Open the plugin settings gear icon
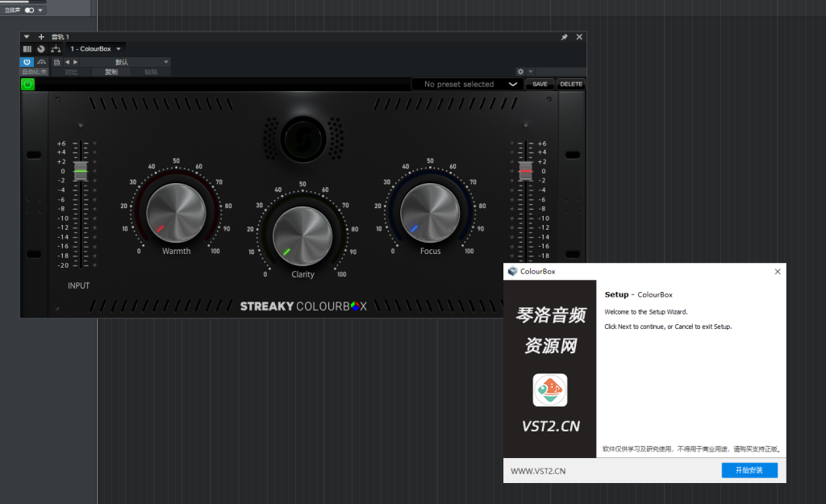The height and width of the screenshot is (504, 826). click(520, 72)
